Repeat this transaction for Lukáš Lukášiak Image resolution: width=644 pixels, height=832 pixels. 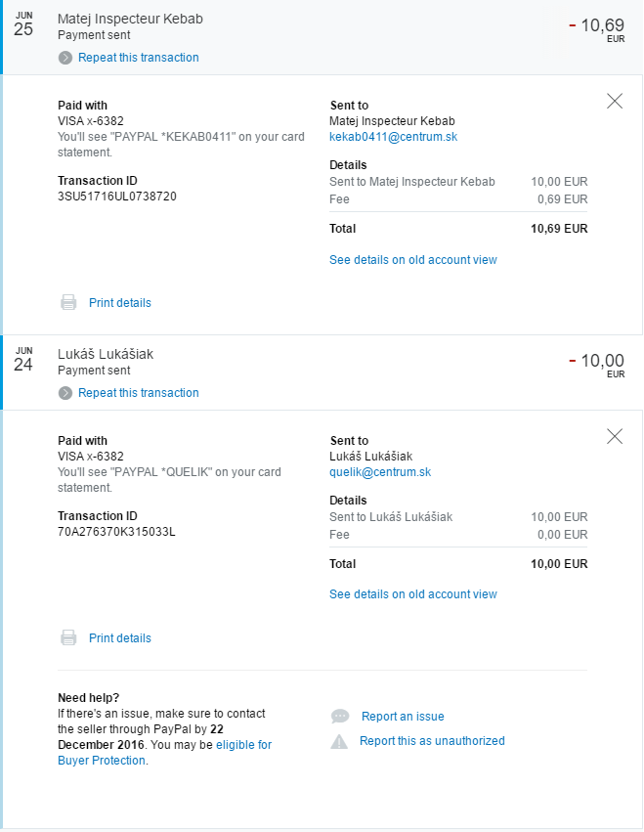(139, 393)
